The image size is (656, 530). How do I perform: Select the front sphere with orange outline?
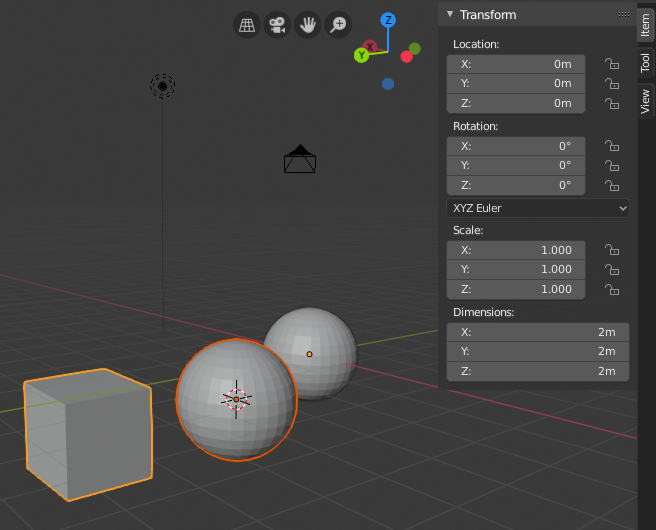[x=236, y=400]
